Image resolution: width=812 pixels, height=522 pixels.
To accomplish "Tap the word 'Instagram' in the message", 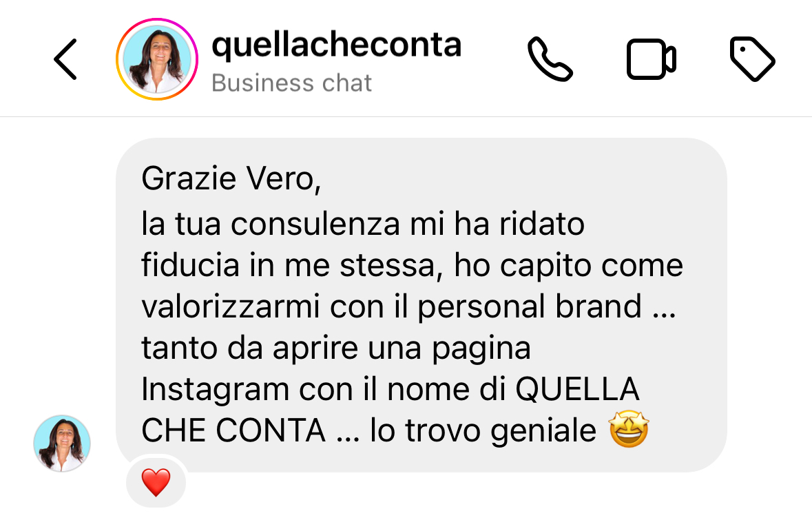I will (x=215, y=390).
